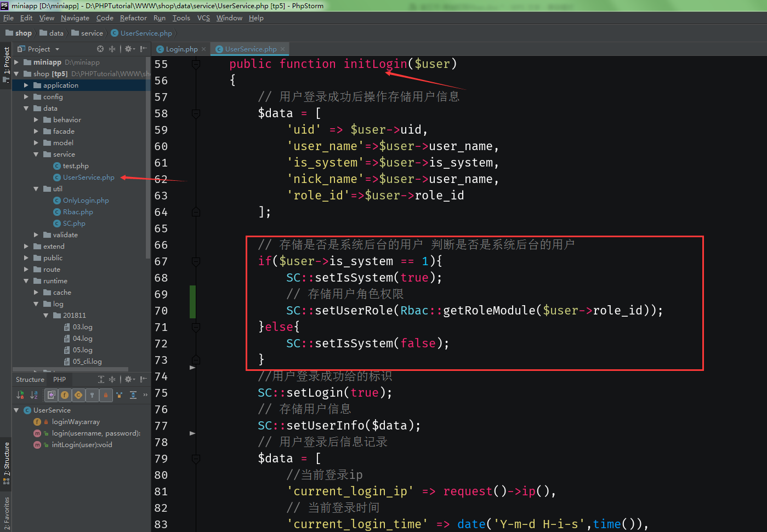This screenshot has width=767, height=532.
Task: Toggle 'Show Inherited' icon in Structure panel
Action: tap(51, 395)
